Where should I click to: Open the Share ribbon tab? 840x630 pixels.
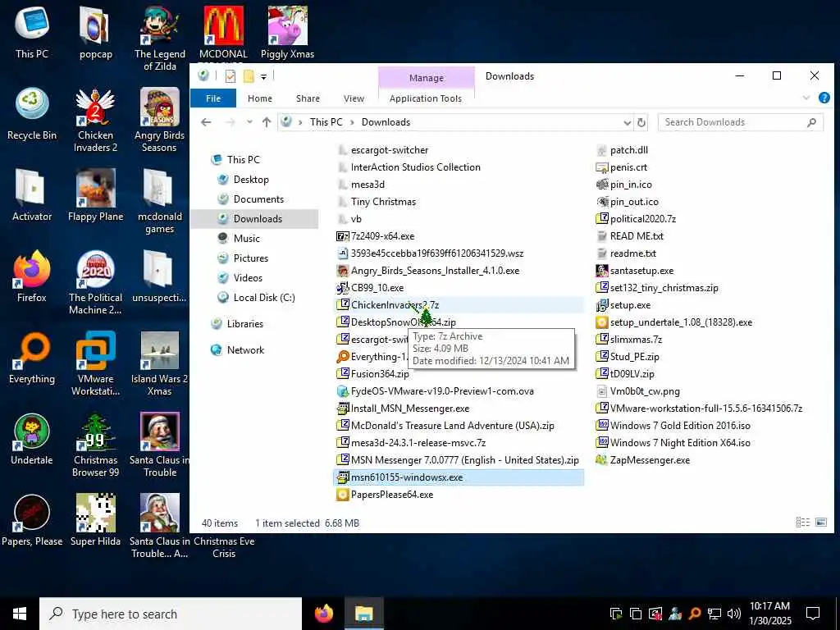pyautogui.click(x=308, y=98)
